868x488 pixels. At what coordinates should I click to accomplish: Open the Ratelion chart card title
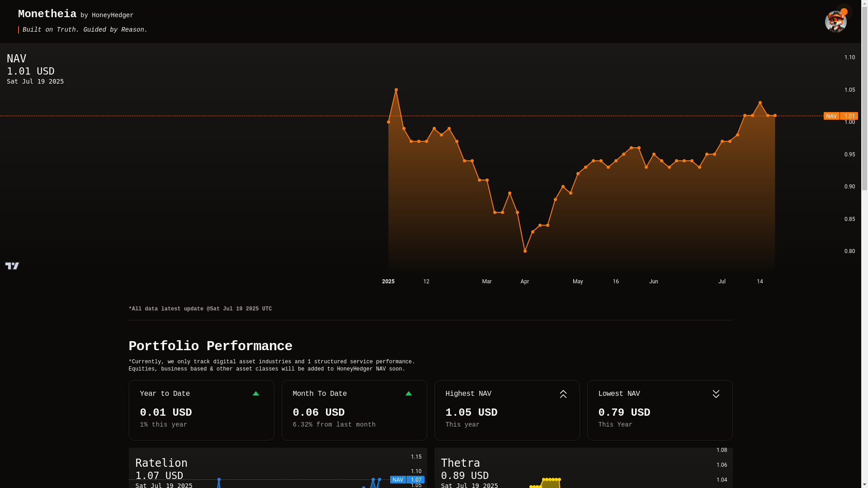161,463
